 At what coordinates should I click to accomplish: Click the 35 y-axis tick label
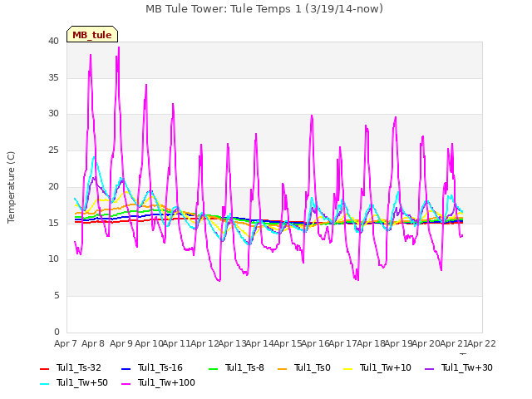[x=53, y=77]
